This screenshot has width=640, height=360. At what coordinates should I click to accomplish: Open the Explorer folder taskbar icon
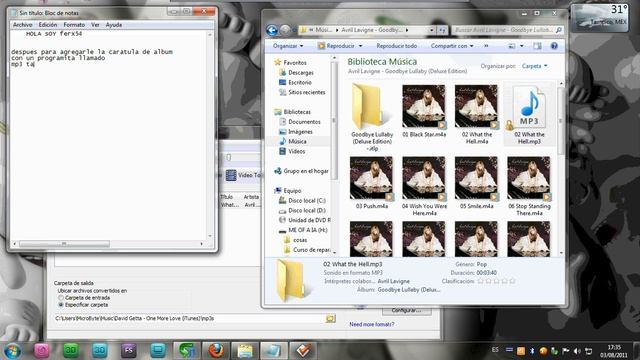point(245,350)
